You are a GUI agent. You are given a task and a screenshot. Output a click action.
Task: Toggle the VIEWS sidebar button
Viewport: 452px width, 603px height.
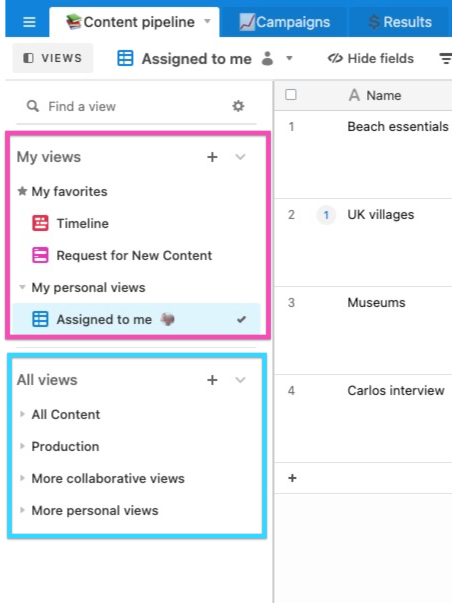(x=53, y=58)
